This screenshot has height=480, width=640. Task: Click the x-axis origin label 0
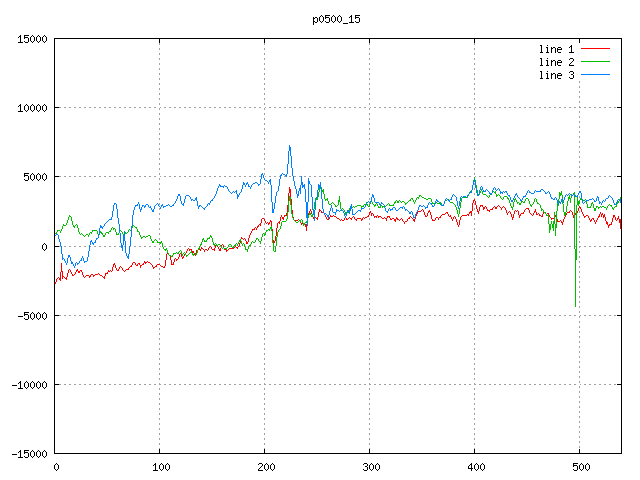click(x=56, y=467)
